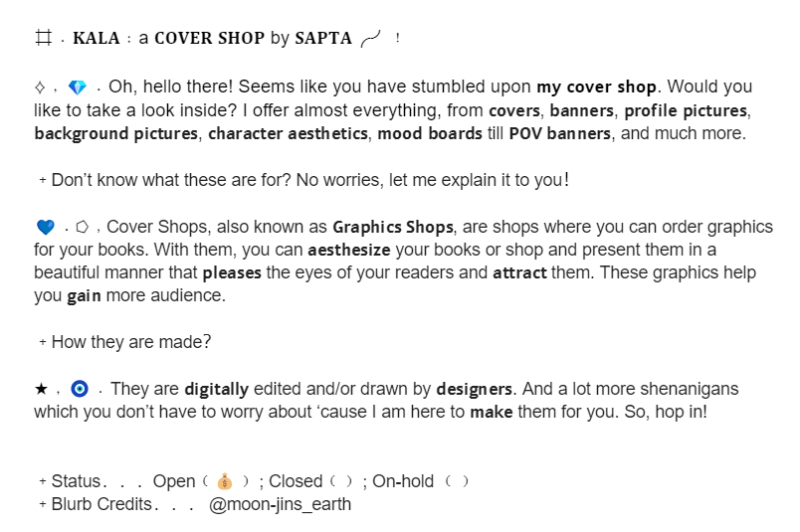Click the blue heart emoji
The image size is (800, 532).
[45, 227]
